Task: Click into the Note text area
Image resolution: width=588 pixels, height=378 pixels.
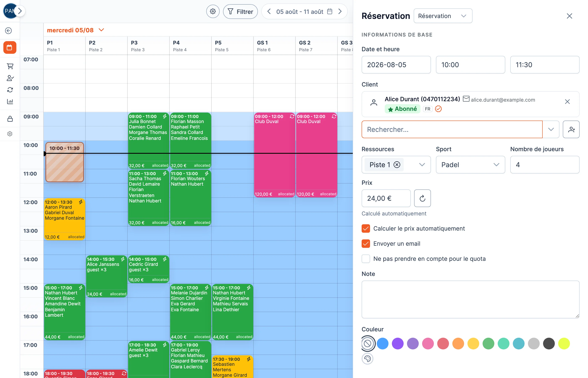Action: pyautogui.click(x=470, y=299)
